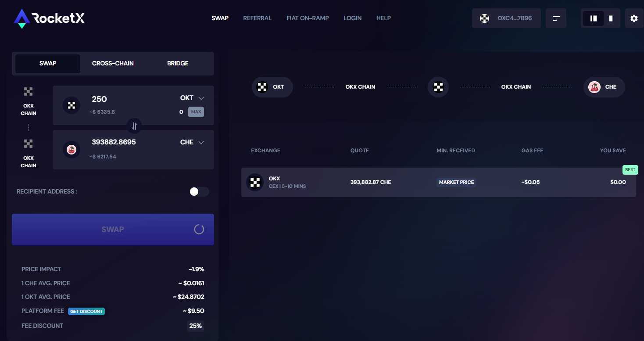Click the loading spinner on the SWAP button
The height and width of the screenshot is (341, 644).
click(199, 229)
